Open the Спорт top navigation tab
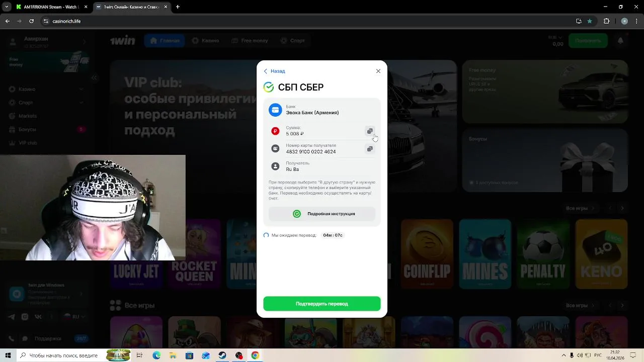644x362 pixels. tap(293, 40)
